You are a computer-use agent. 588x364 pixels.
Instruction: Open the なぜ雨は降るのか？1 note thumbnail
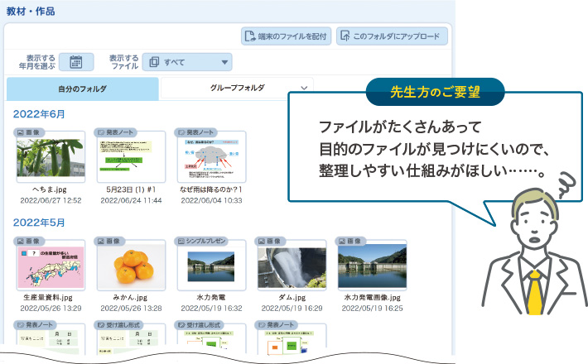tap(211, 158)
